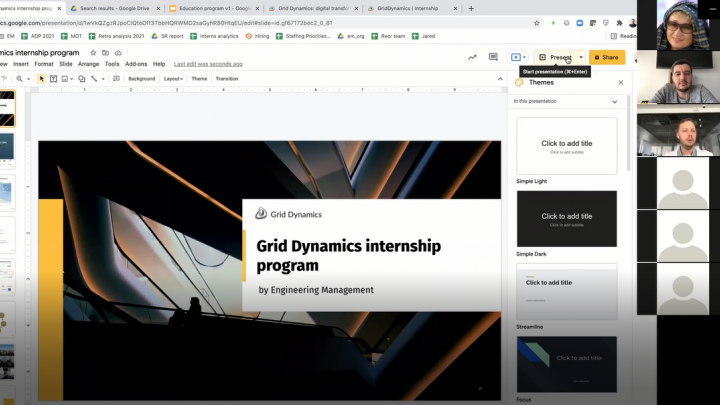
Task: Open the Arrange menu
Action: [88, 64]
